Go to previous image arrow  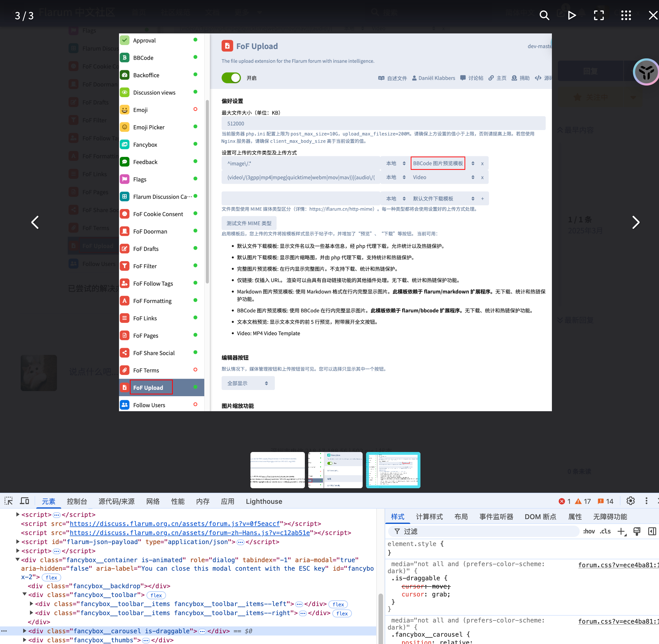(35, 222)
